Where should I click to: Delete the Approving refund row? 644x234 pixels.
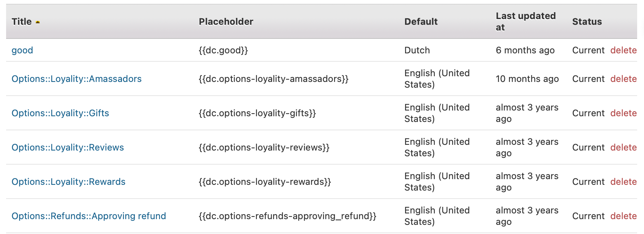623,216
